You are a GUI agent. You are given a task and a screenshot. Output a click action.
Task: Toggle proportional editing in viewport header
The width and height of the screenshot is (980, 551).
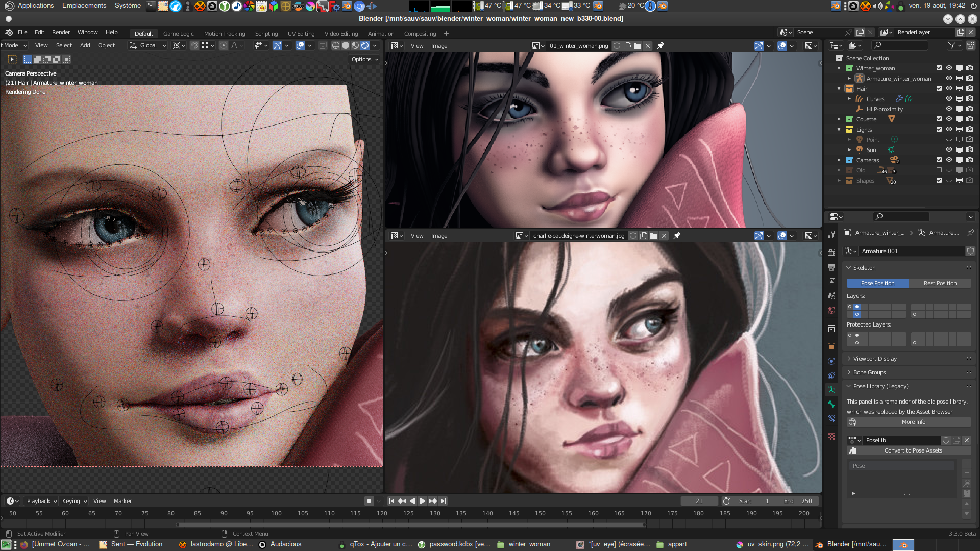(x=224, y=45)
